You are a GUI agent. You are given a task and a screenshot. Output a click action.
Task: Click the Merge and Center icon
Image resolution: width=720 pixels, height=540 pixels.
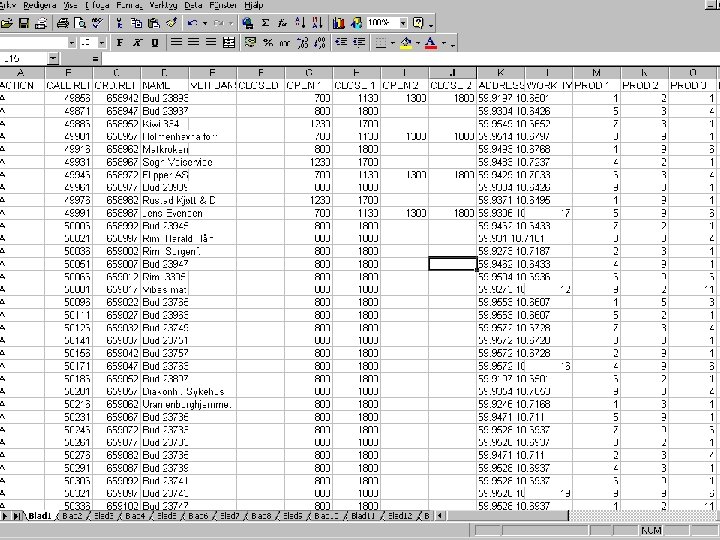point(228,43)
